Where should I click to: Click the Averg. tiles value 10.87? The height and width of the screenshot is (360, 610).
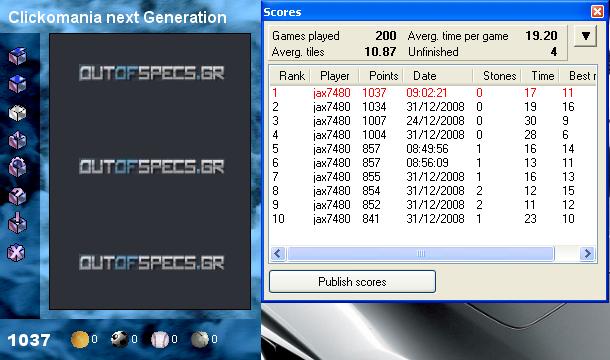380,52
